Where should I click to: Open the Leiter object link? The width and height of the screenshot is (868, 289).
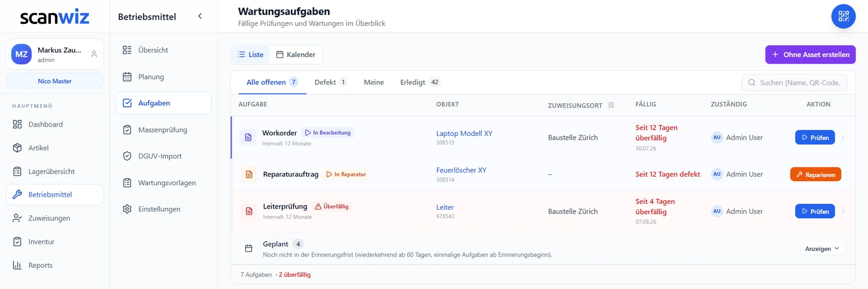coord(445,207)
